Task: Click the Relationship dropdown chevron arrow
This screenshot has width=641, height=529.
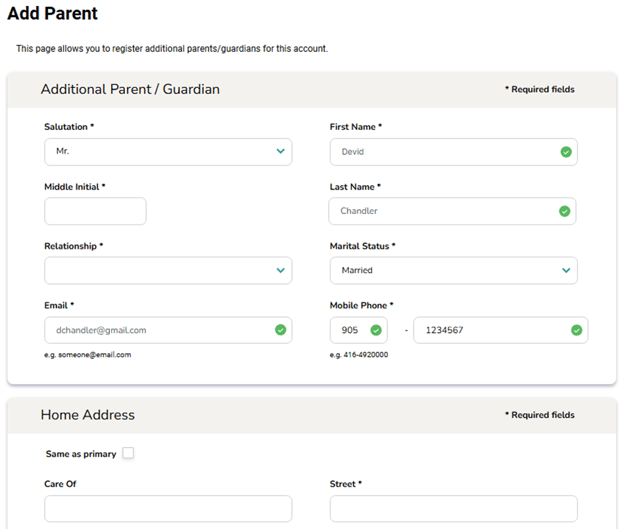Action: (280, 270)
